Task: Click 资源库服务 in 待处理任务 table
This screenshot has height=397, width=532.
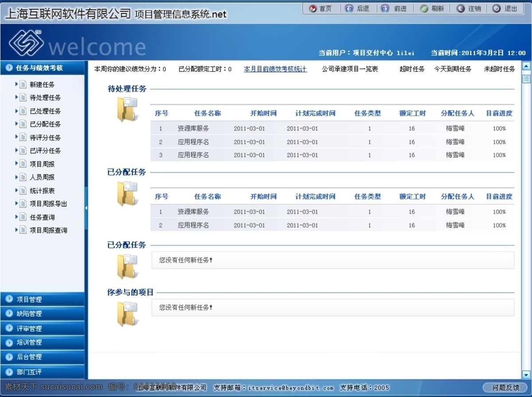Action: (193, 128)
